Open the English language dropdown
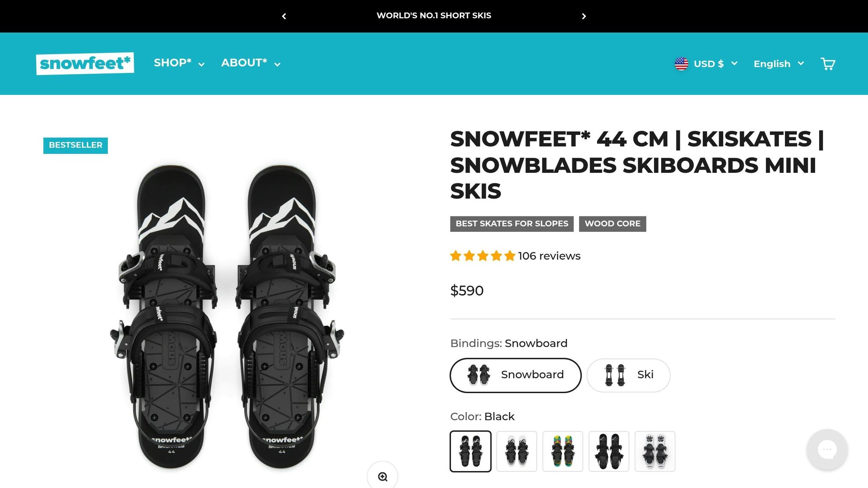Image resolution: width=868 pixels, height=488 pixels. (779, 64)
